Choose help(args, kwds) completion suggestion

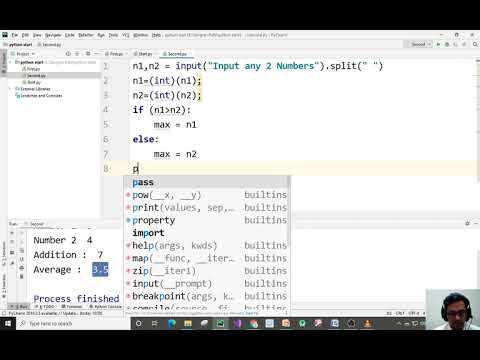coord(206,246)
